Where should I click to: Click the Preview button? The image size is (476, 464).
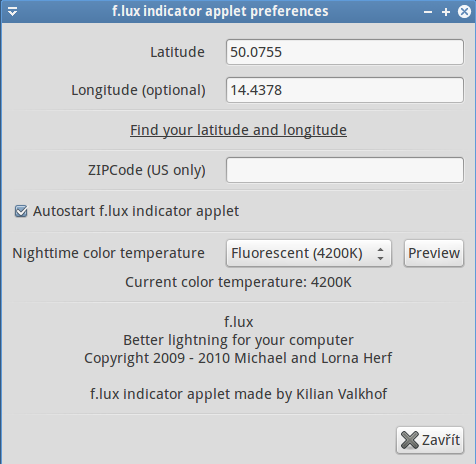(x=434, y=253)
